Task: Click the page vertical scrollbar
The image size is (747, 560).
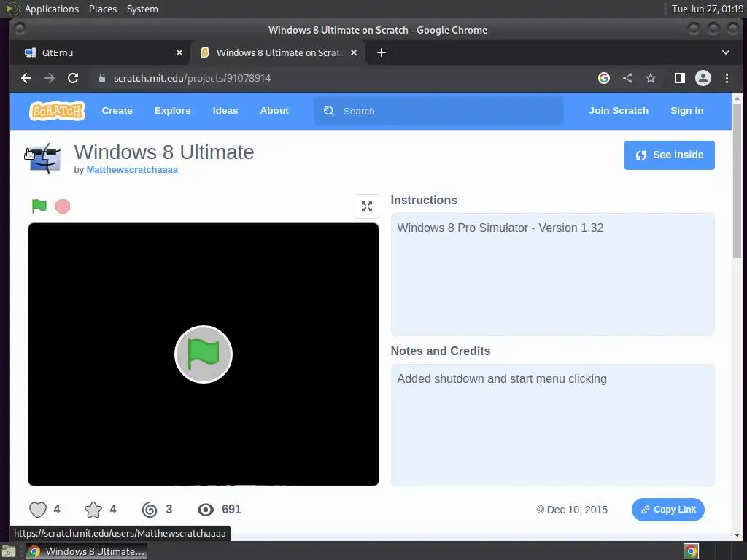Action: click(737, 181)
